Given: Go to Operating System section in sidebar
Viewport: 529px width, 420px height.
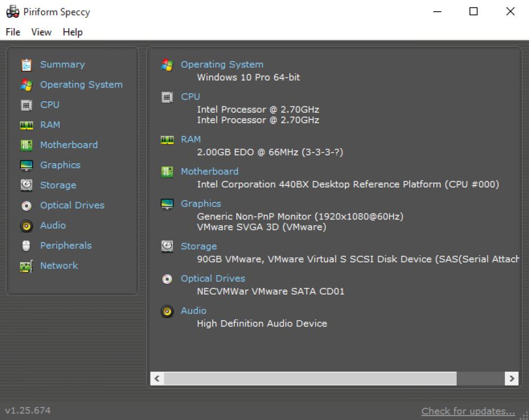Looking at the screenshot, I should click(81, 85).
